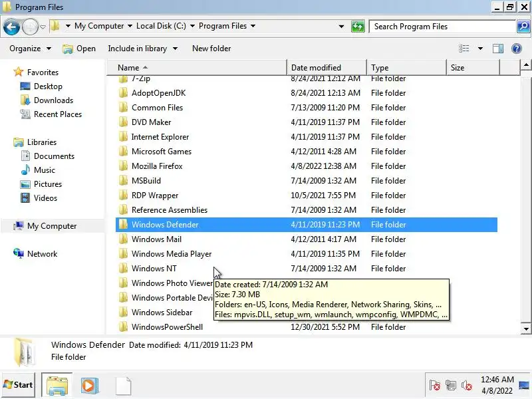The height and width of the screenshot is (399, 532).
Task: Open Downloads in the Favorites list
Action: [53, 100]
